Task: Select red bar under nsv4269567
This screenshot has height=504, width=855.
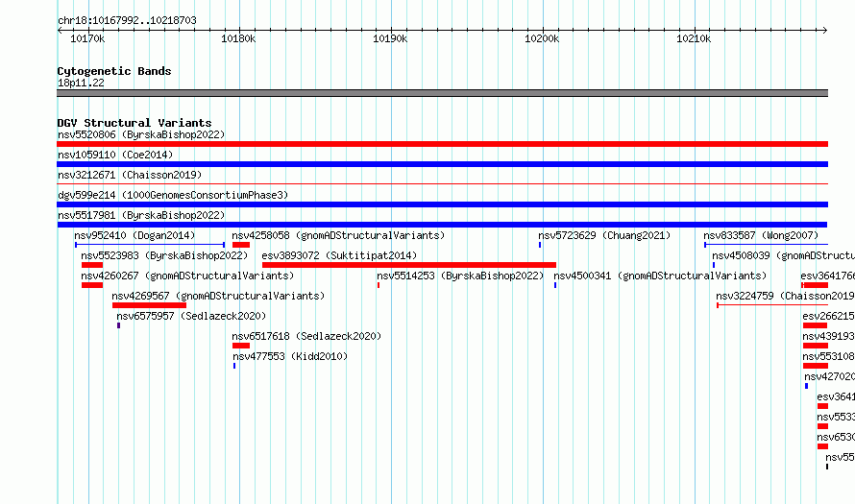Action: (x=150, y=305)
